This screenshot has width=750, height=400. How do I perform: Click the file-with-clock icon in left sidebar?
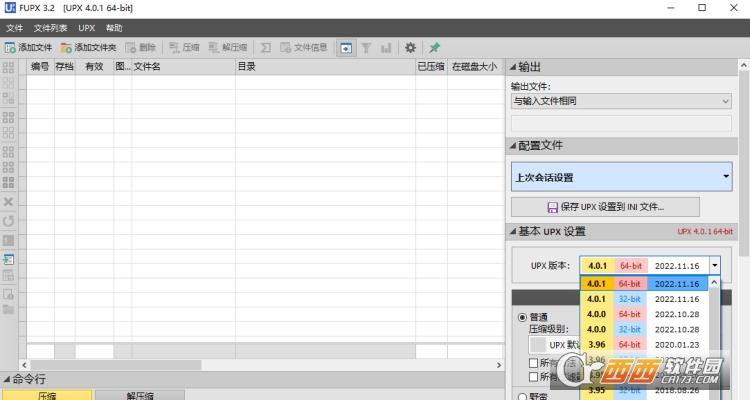coord(8,294)
